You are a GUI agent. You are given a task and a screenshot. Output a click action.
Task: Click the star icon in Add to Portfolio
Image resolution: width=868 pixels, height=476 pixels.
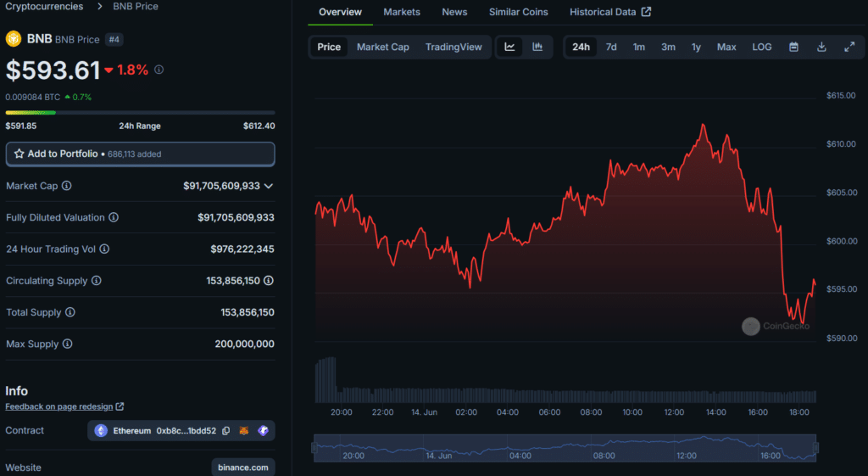tap(19, 154)
